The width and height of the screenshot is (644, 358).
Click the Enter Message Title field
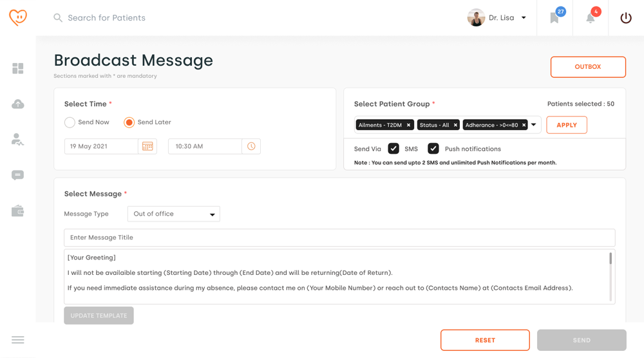[x=339, y=238]
